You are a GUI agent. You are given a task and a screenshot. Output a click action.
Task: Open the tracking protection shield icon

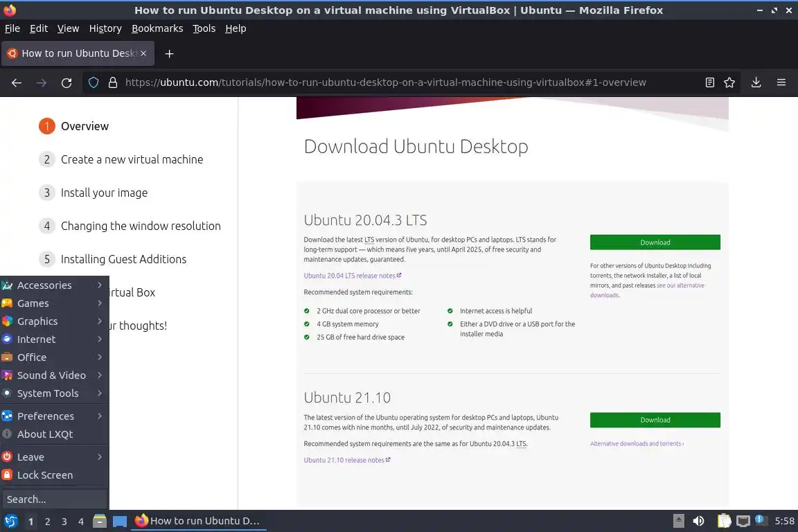pos(94,82)
